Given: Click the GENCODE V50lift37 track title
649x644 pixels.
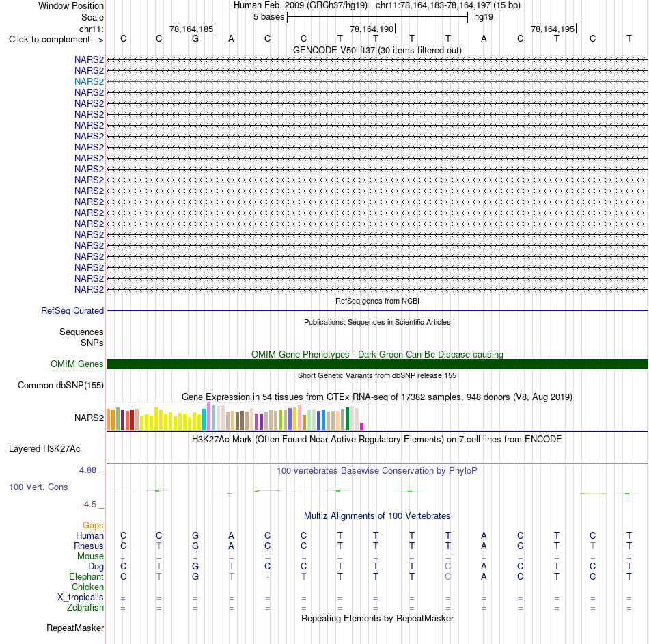Looking at the screenshot, I should click(377, 50).
